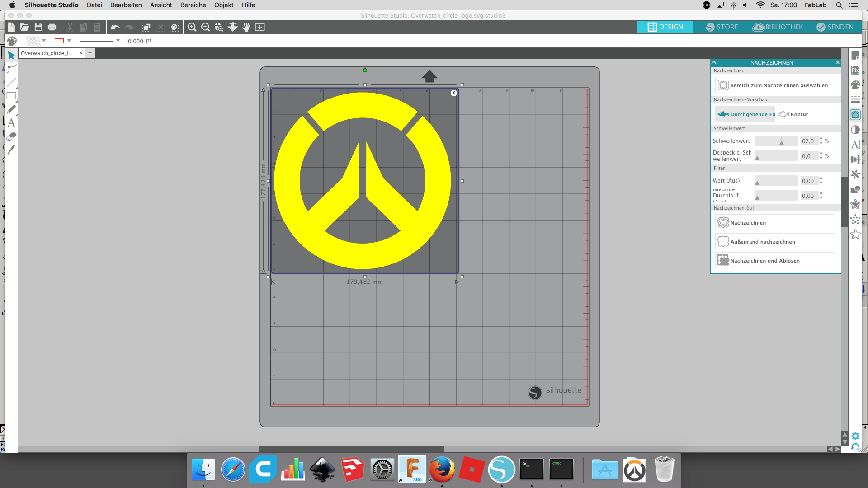This screenshot has height=488, width=868.
Task: Click the line thickness pt field
Action: pyautogui.click(x=135, y=41)
